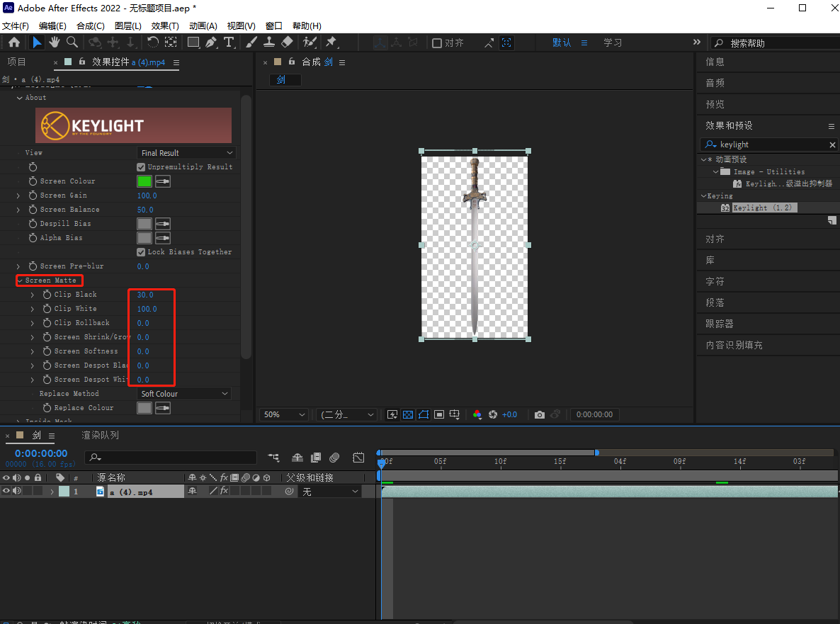Open the 合成(C) menu

91,25
